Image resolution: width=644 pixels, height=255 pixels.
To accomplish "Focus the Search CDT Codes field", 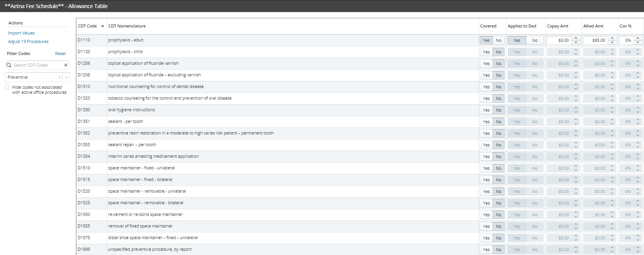I will click(37, 65).
